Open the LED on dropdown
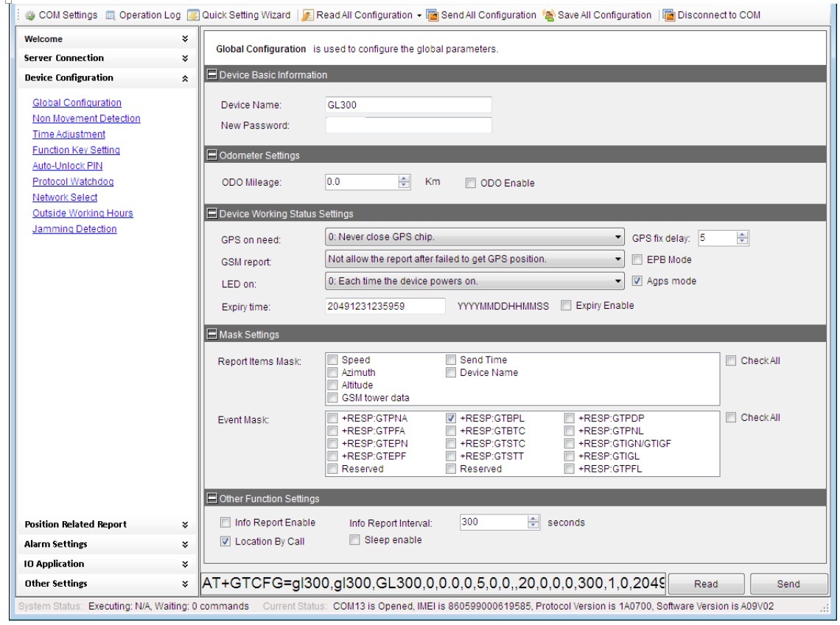This screenshot has width=840, height=625. pos(617,282)
